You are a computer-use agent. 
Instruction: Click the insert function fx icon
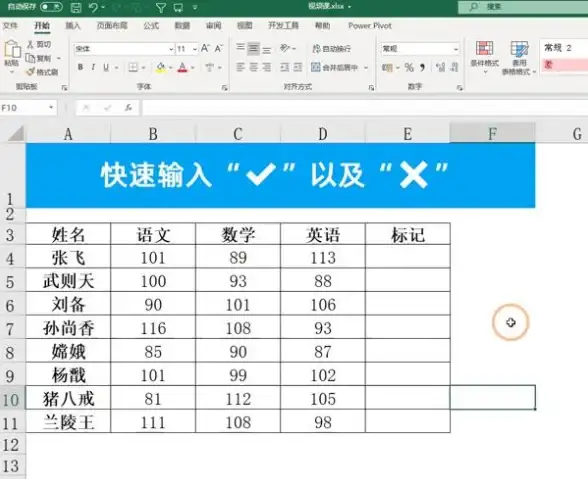click(128, 108)
